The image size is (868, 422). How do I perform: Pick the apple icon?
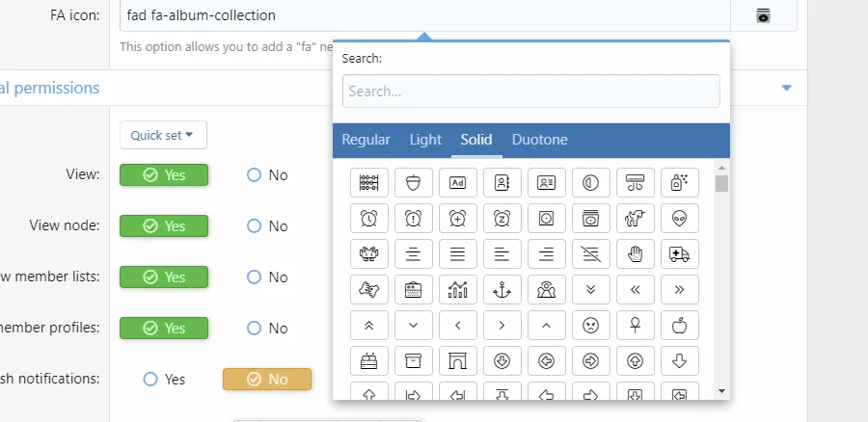coord(679,325)
